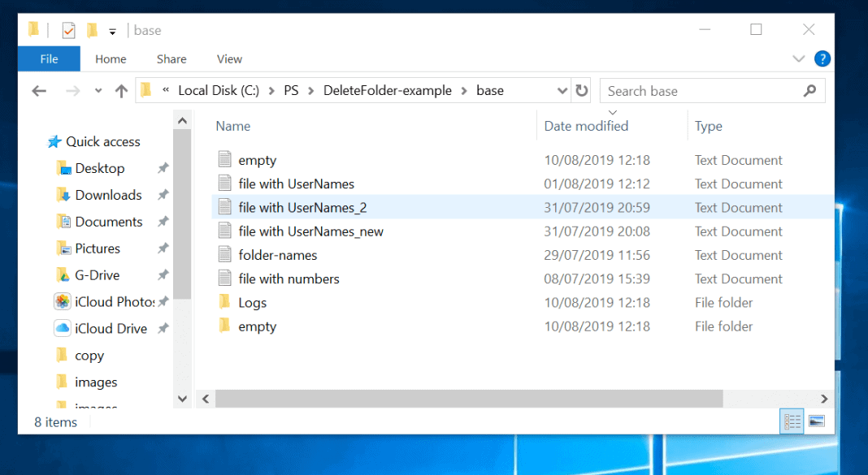Navigate to PS in breadcrumb path
This screenshot has height=475, width=868.
coord(291,90)
